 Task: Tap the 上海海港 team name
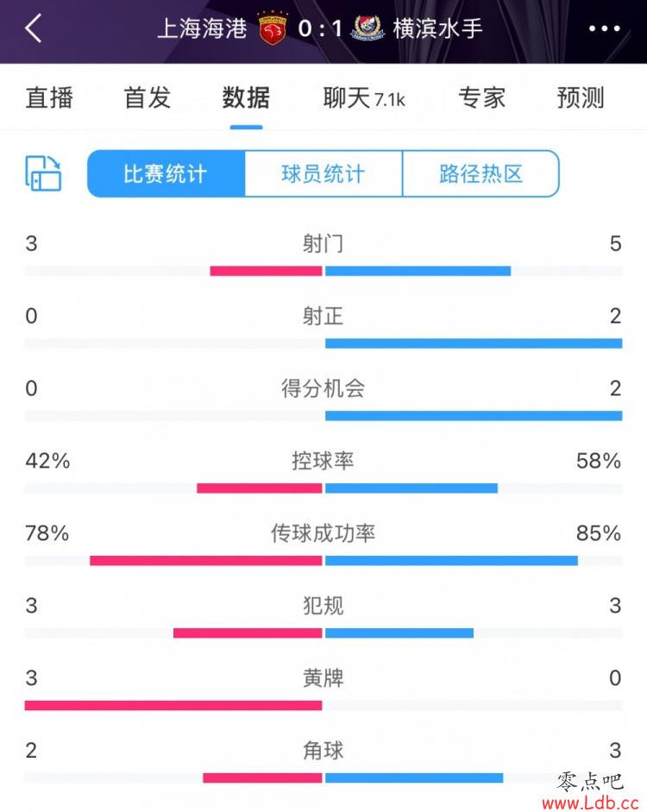point(202,28)
